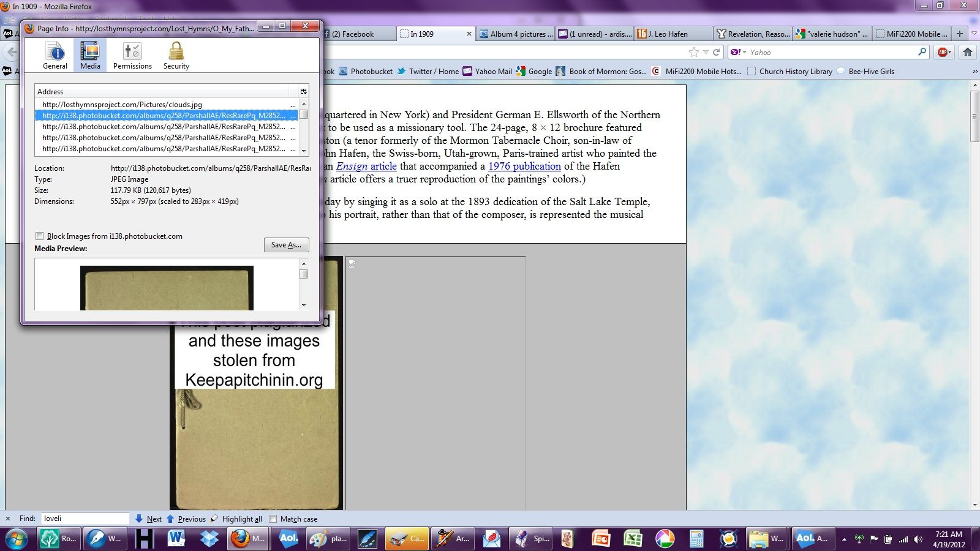Open the Media section in Page Info
This screenshot has width=980, height=551.
90,55
